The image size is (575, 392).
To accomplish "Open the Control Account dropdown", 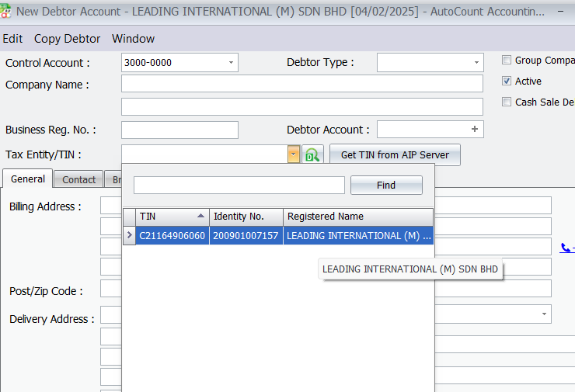I will click(x=231, y=63).
